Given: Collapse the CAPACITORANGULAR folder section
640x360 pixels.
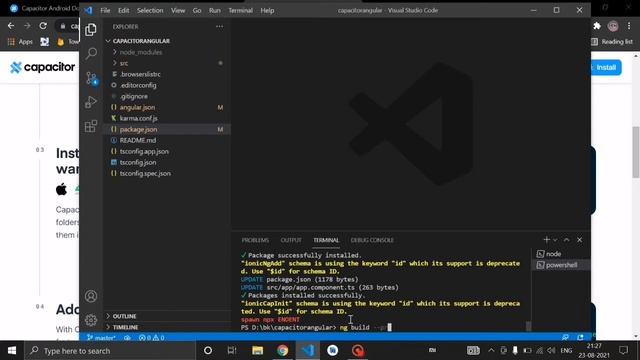Looking at the screenshot, I should tap(167, 41).
